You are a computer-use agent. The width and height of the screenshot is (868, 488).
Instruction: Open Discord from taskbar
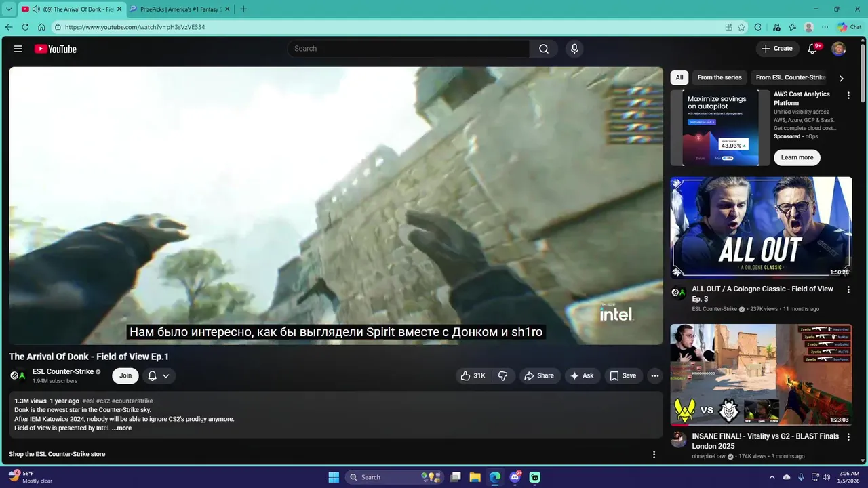click(515, 477)
